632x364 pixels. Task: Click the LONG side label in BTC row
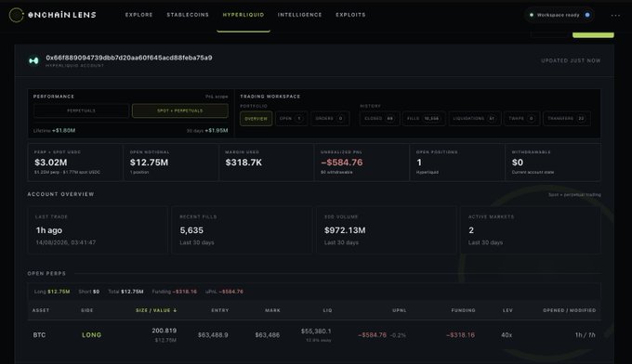click(x=91, y=335)
